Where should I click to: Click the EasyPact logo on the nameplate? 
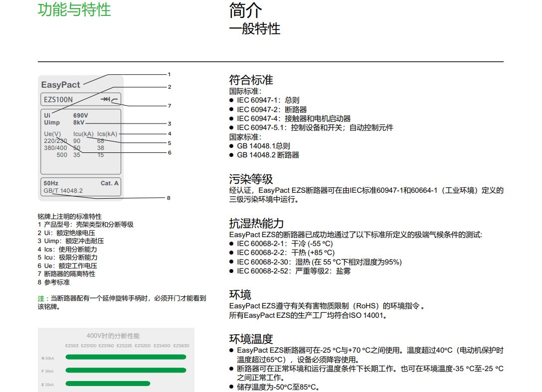point(60,85)
